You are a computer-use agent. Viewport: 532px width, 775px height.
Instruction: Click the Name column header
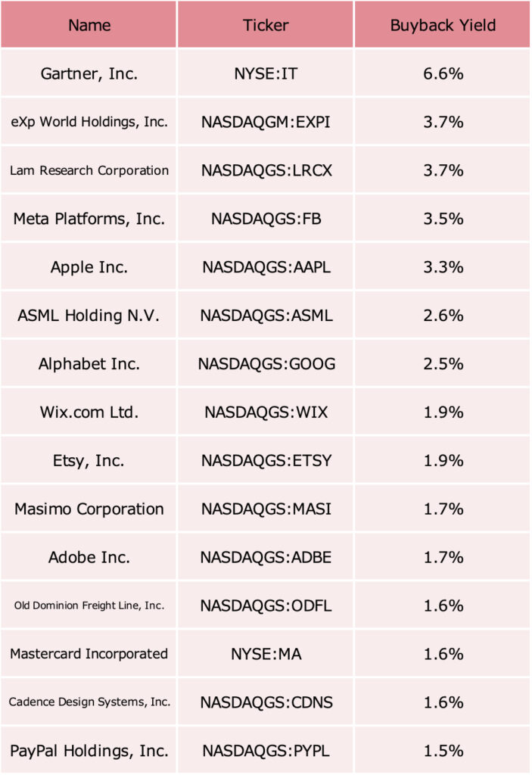(x=89, y=25)
